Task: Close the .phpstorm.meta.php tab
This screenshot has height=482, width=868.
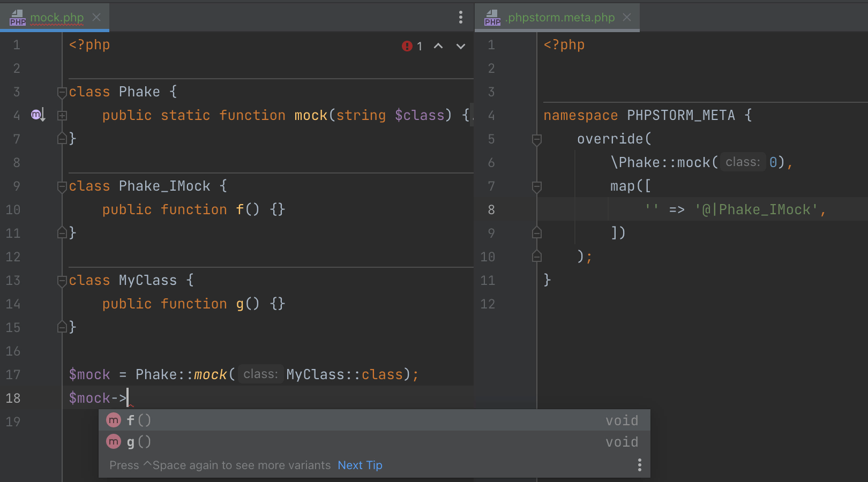Action: click(627, 18)
